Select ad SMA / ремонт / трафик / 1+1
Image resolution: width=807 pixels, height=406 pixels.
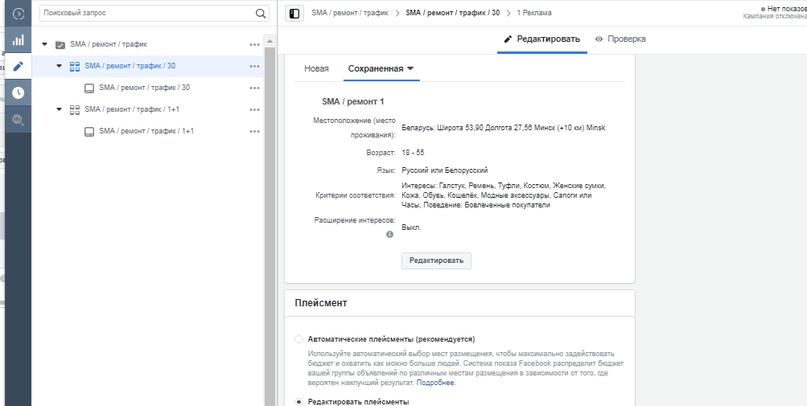[x=148, y=131]
